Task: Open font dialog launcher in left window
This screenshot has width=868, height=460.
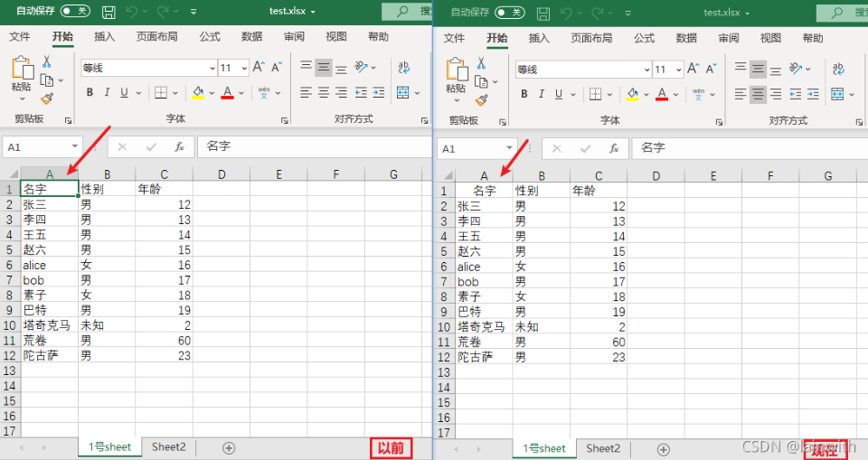Action: pos(284,120)
